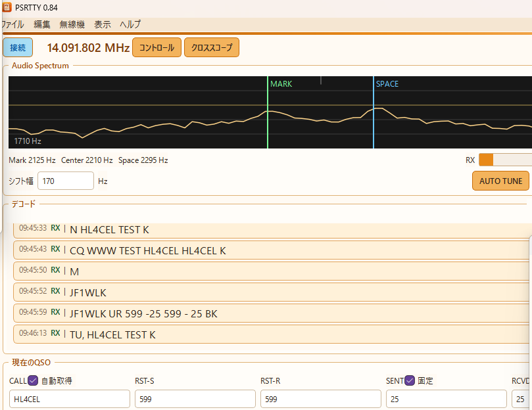The width and height of the screenshot is (532, 410).
Task: Click the PSRTTY app icon in title bar
Action: coord(7,7)
